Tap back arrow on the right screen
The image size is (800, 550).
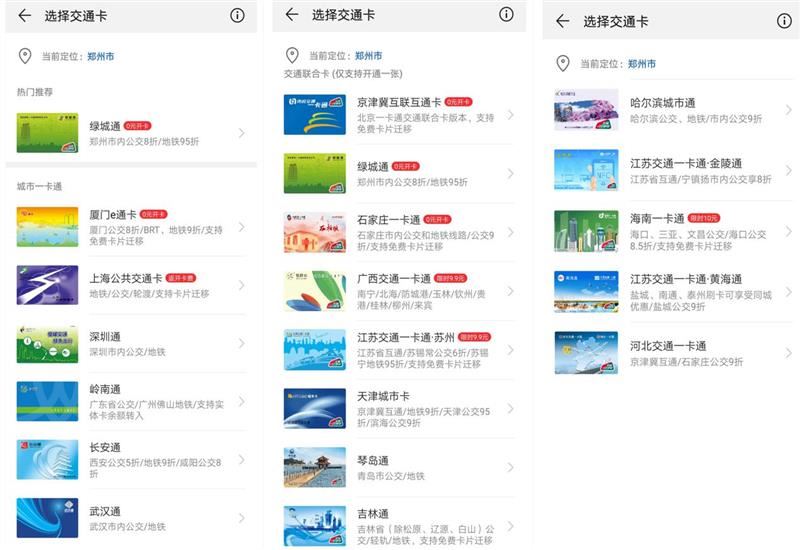[x=562, y=21]
